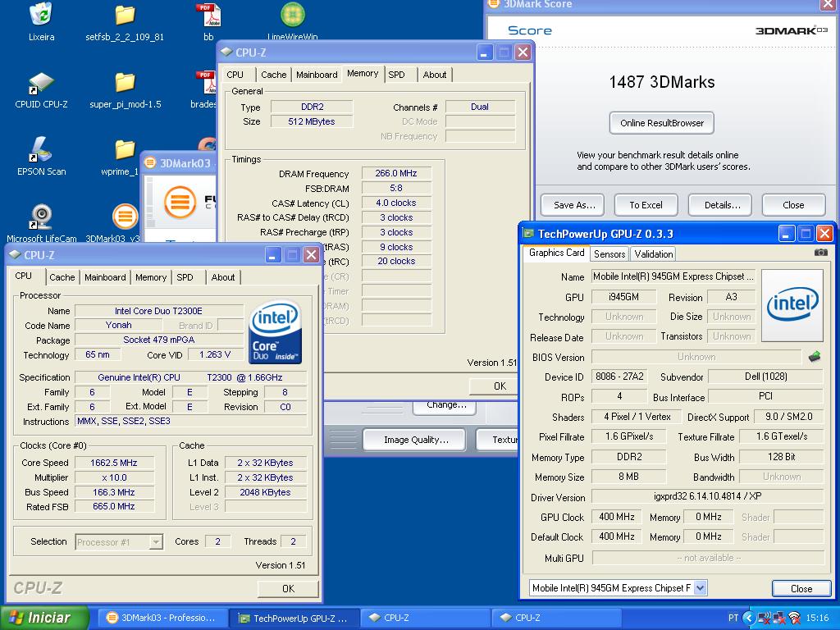Click the FSB:DRAM ratio value 5:8
Viewport: 840px width, 630px height.
click(x=396, y=188)
